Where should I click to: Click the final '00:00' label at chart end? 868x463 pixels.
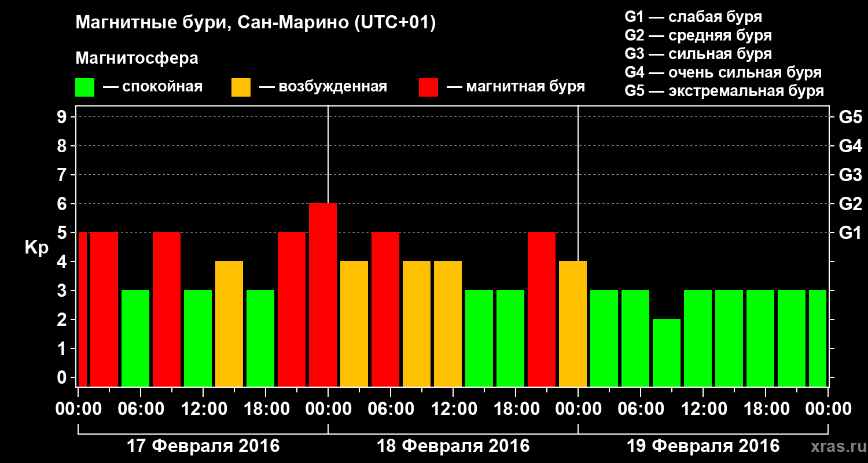click(x=828, y=409)
